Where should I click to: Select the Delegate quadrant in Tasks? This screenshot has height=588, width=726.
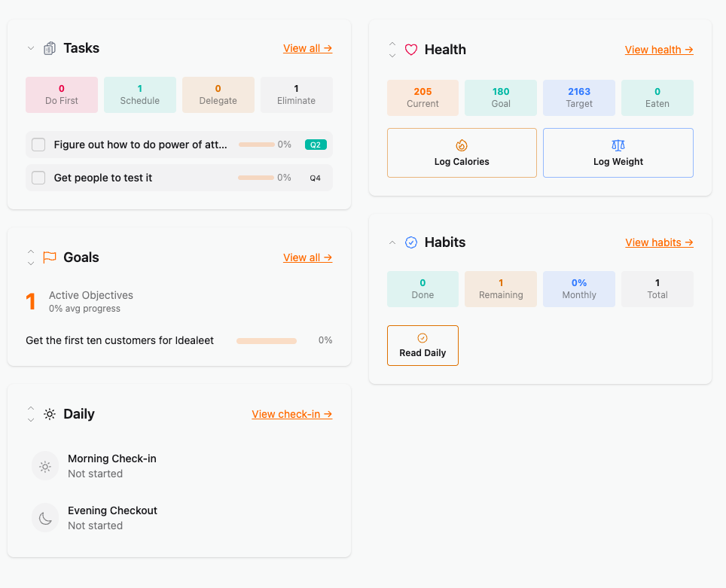pos(218,94)
